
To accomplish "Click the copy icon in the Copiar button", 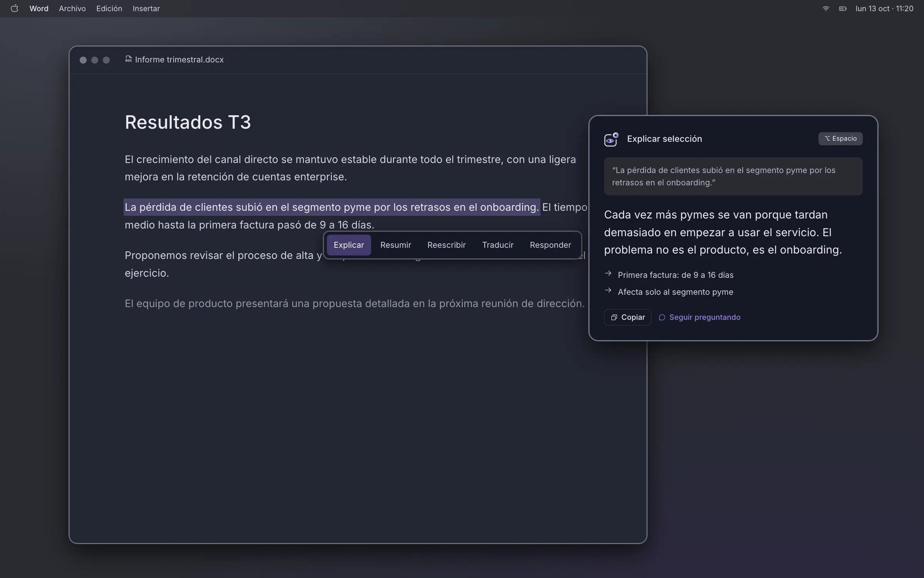I will pos(614,318).
